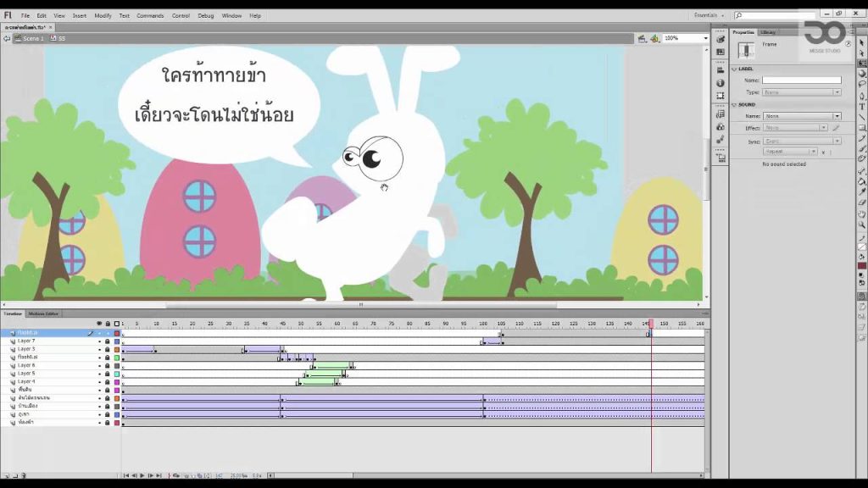Switch to the Library tab

point(768,32)
